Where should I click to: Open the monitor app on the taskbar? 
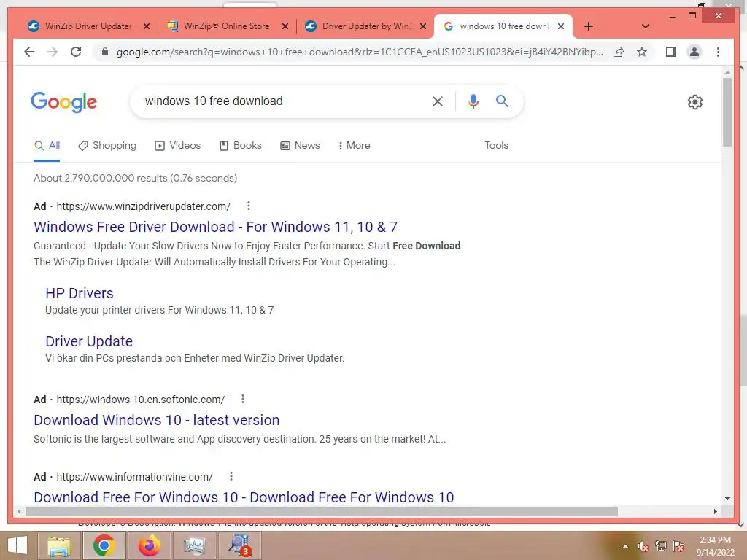(194, 545)
